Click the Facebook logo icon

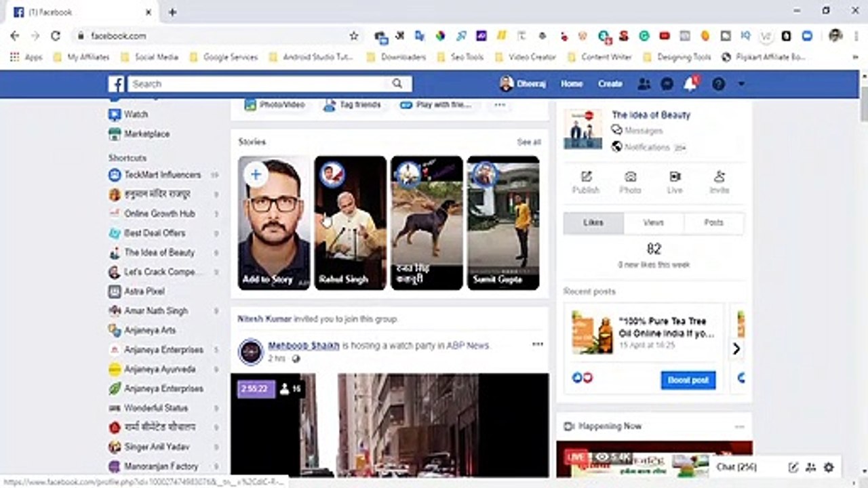(x=116, y=84)
